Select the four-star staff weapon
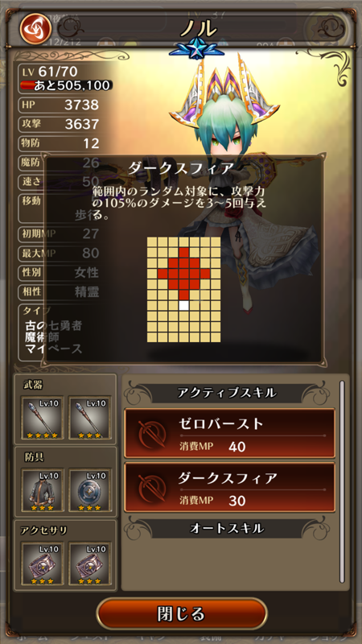The height and width of the screenshot is (644, 362). (43, 418)
